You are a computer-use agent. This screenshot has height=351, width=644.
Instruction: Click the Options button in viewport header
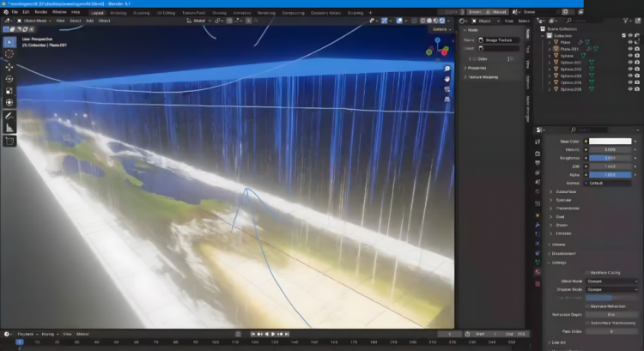coord(441,29)
